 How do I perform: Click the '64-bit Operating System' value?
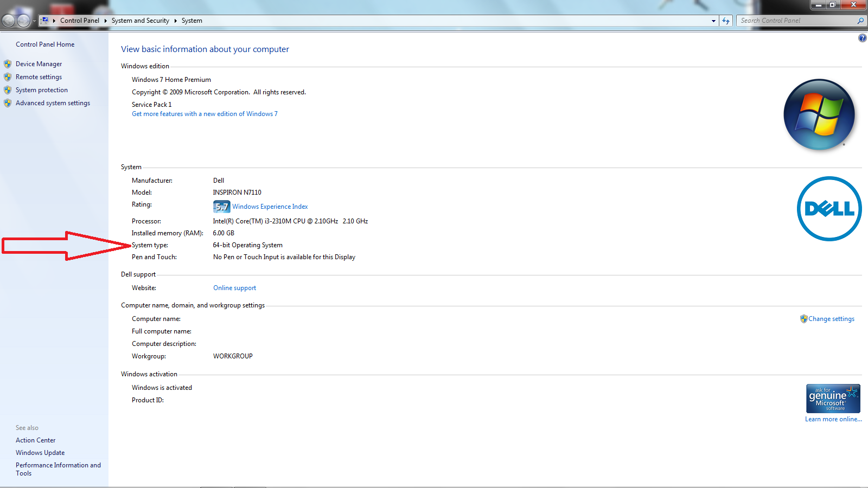pyautogui.click(x=247, y=245)
